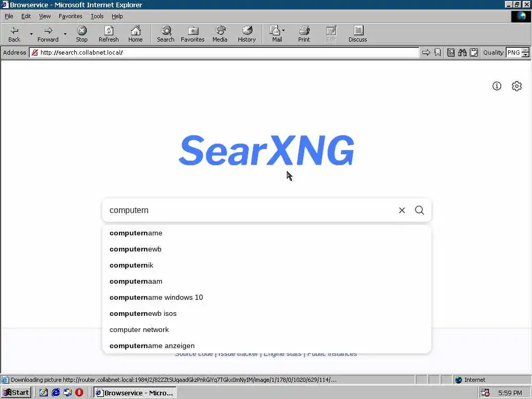Stop the page from loading
Viewport: 532px width, 399px height.
82,34
